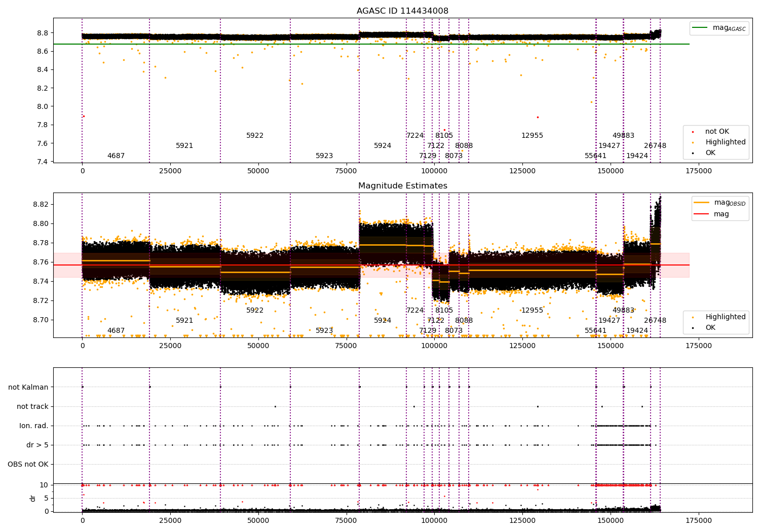Click obsid label 5923 in Magnitude Estimates plot
This screenshot has width=760, height=532.
pos(324,331)
